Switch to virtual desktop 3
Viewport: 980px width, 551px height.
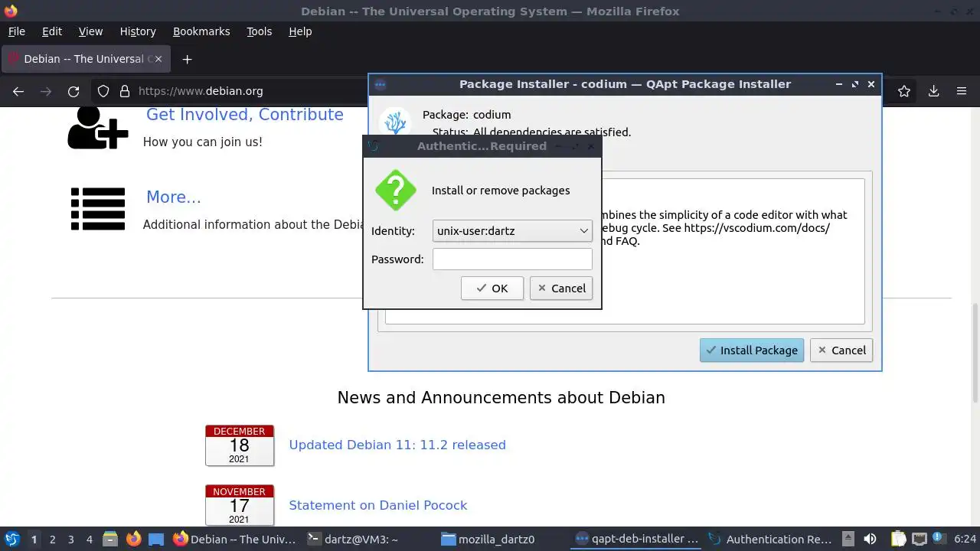(71, 540)
